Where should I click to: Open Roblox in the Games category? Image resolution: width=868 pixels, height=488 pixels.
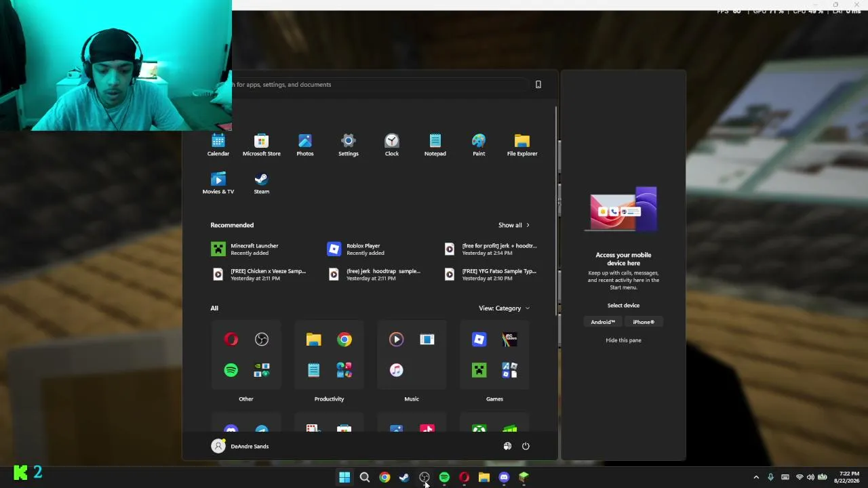click(479, 340)
